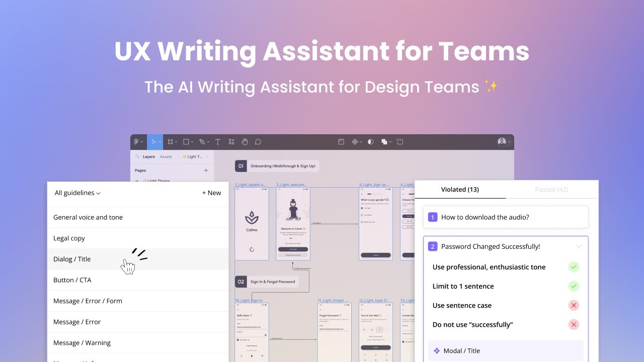Select Dialog / Title guideline
This screenshot has width=644, height=362.
click(138, 259)
